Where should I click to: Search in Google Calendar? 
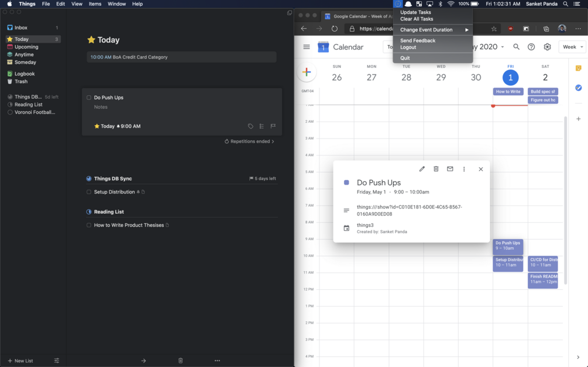[x=517, y=47]
